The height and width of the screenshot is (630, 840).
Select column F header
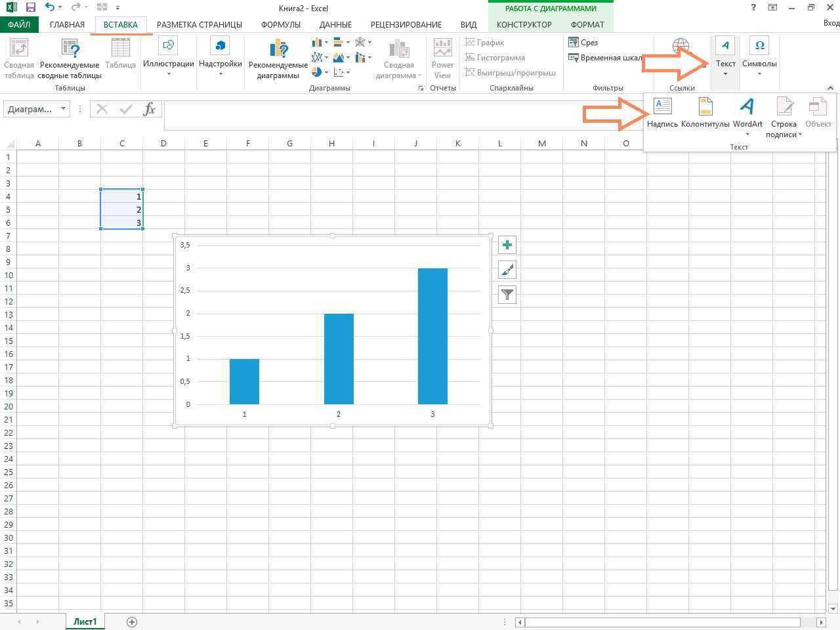[247, 143]
